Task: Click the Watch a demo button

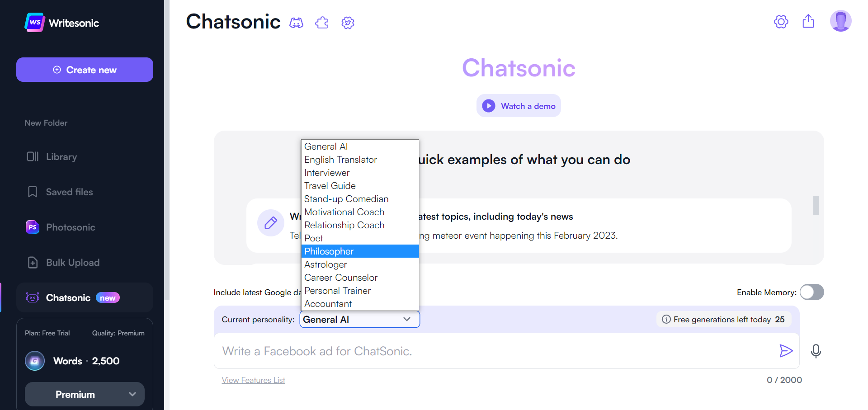Action: [x=519, y=106]
